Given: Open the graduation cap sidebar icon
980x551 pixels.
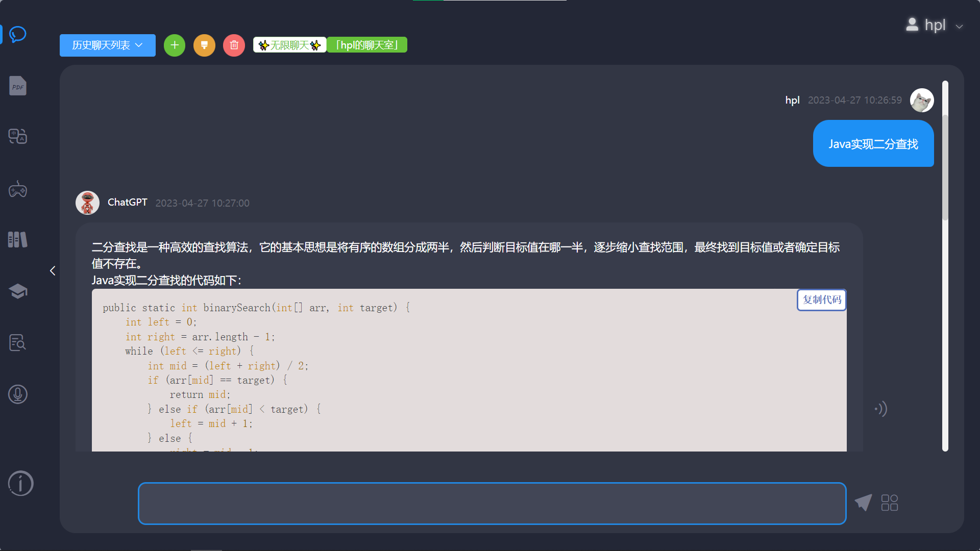Looking at the screenshot, I should click(x=18, y=291).
